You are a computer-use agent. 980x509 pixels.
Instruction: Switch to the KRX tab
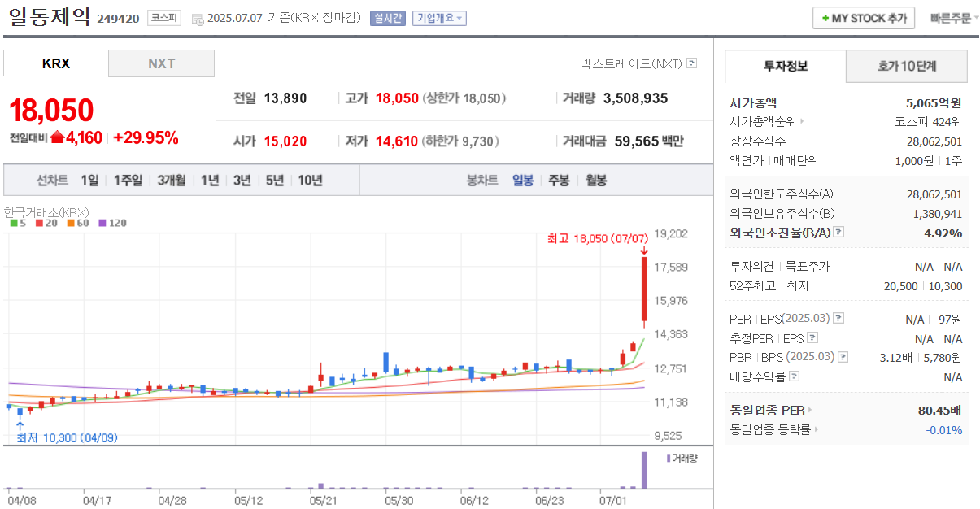[x=56, y=63]
